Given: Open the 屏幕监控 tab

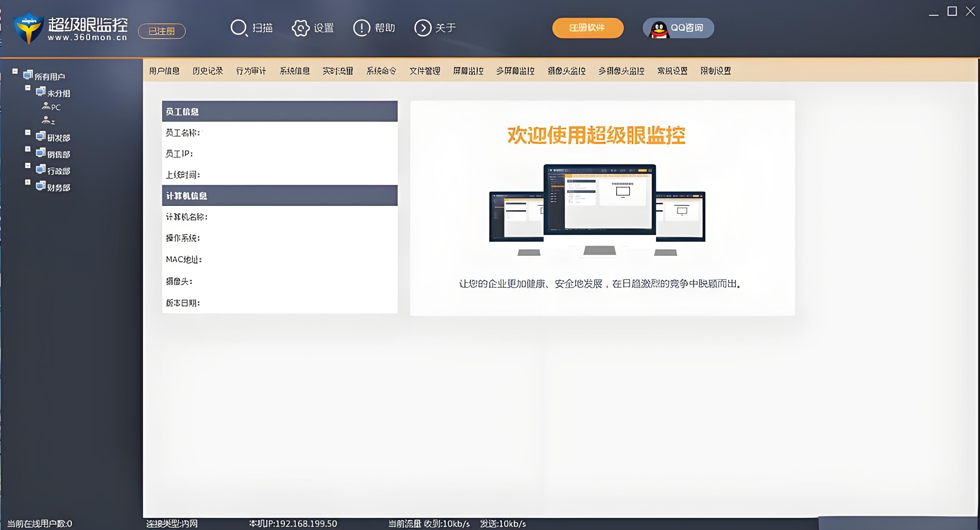Looking at the screenshot, I should point(468,71).
